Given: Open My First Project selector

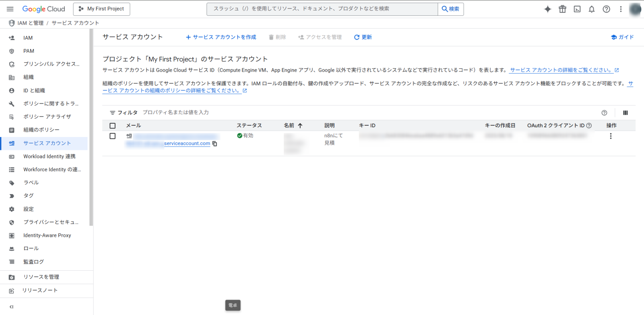Looking at the screenshot, I should click(x=101, y=9).
